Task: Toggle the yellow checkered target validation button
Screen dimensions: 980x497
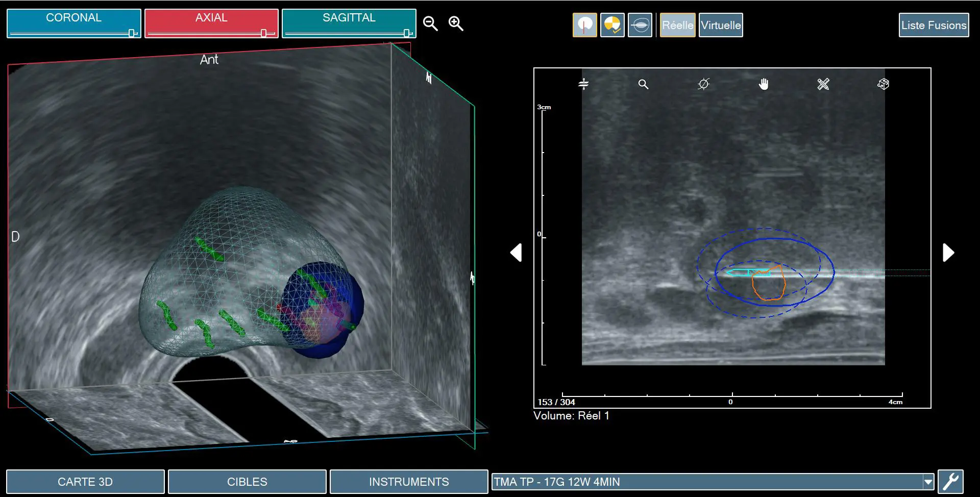Action: click(x=612, y=25)
